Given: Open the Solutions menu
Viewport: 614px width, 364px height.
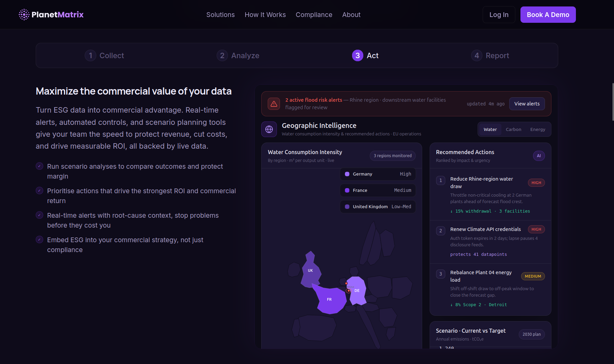Looking at the screenshot, I should 220,15.
